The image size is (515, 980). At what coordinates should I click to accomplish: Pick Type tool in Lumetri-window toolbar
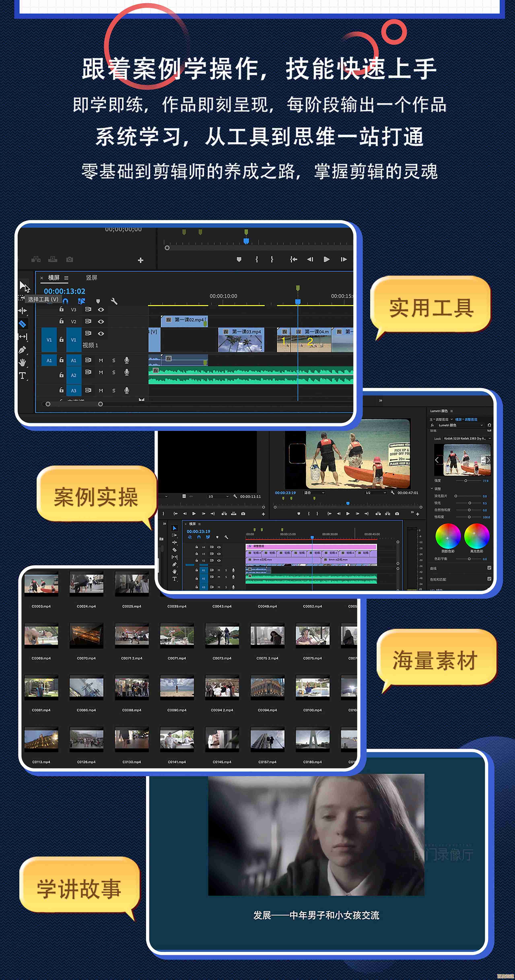pos(175,579)
